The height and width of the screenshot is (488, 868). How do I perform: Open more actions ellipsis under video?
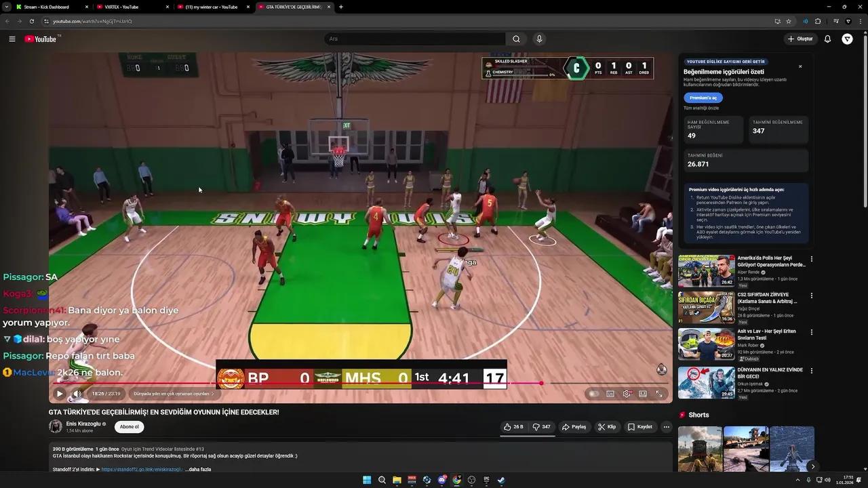667,427
